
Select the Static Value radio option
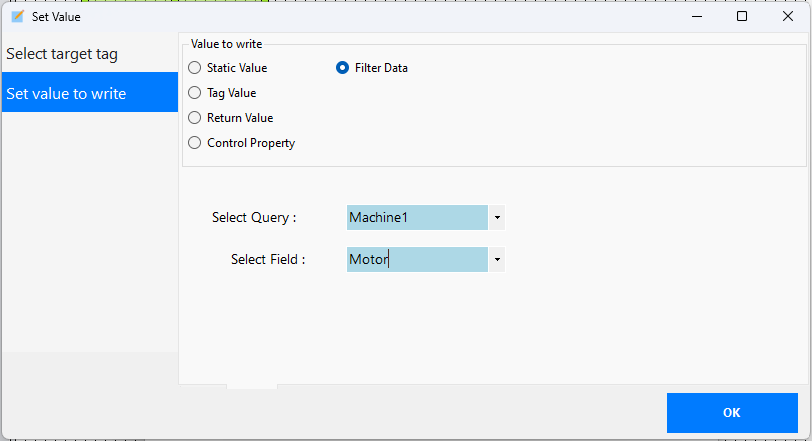pyautogui.click(x=195, y=68)
